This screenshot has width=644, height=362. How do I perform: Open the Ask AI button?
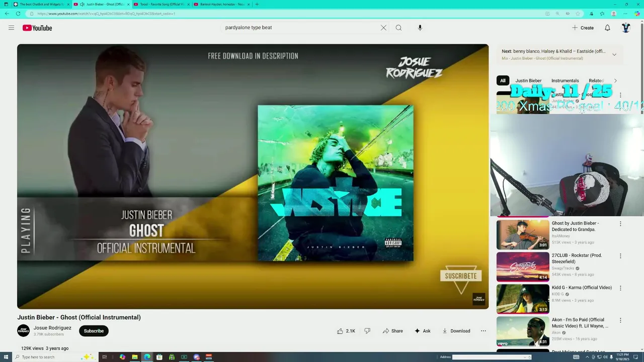422,331
